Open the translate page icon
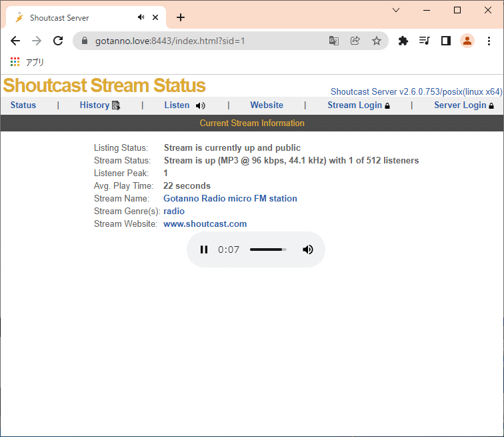The image size is (504, 437). click(333, 41)
